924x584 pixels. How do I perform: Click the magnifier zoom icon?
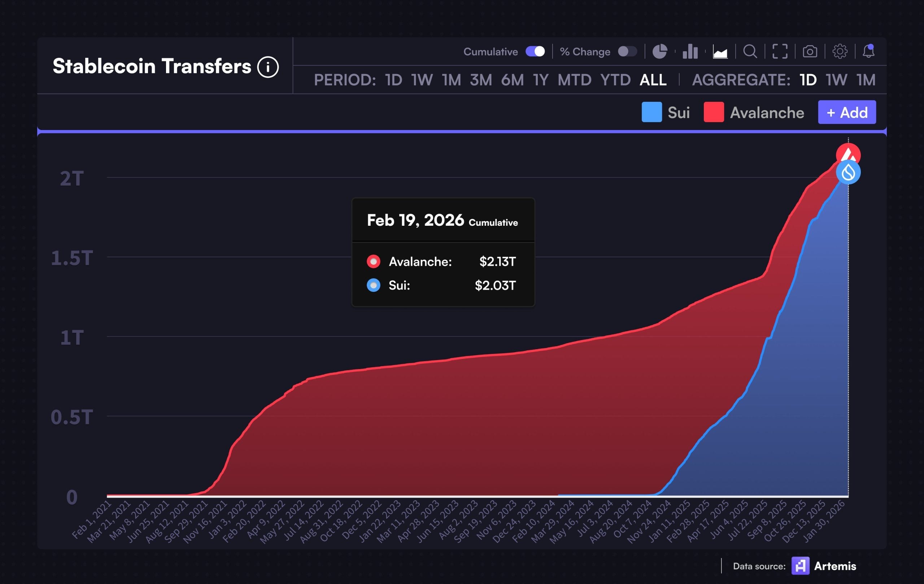750,51
